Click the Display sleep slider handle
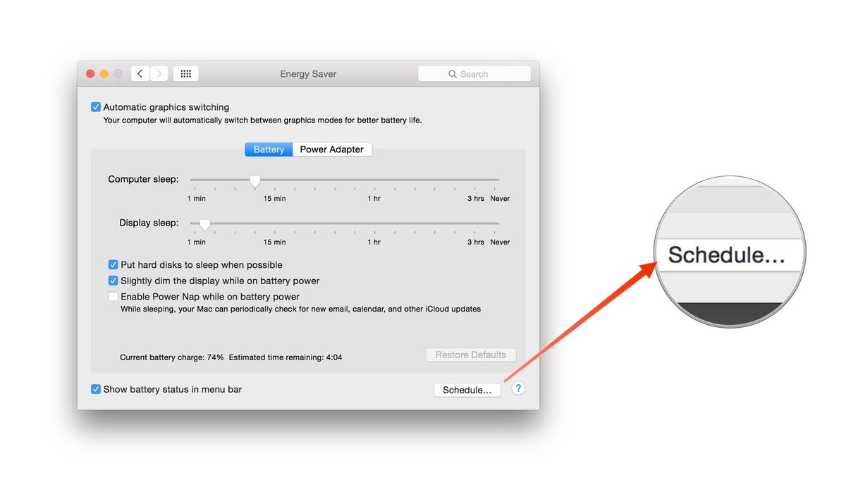The height and width of the screenshot is (504, 846). [204, 225]
